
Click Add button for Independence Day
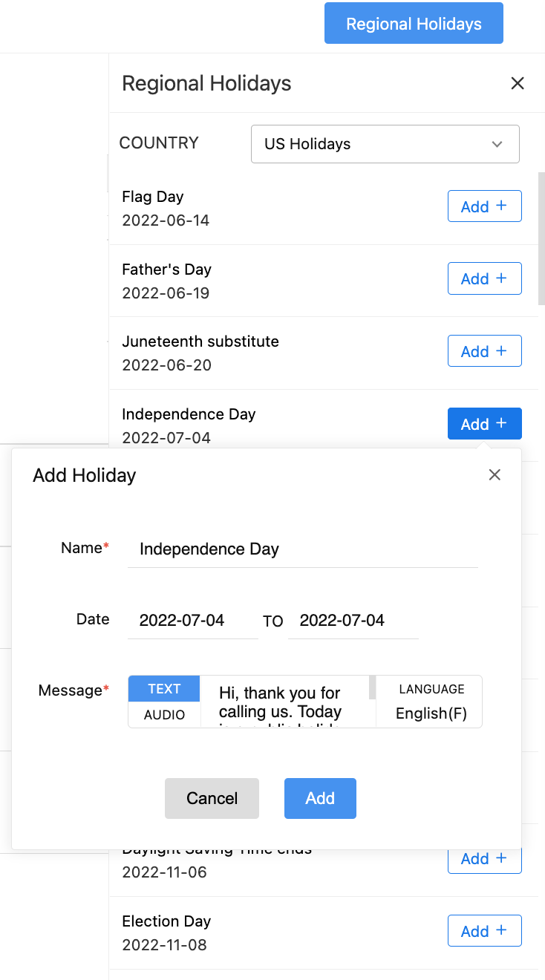tap(484, 424)
